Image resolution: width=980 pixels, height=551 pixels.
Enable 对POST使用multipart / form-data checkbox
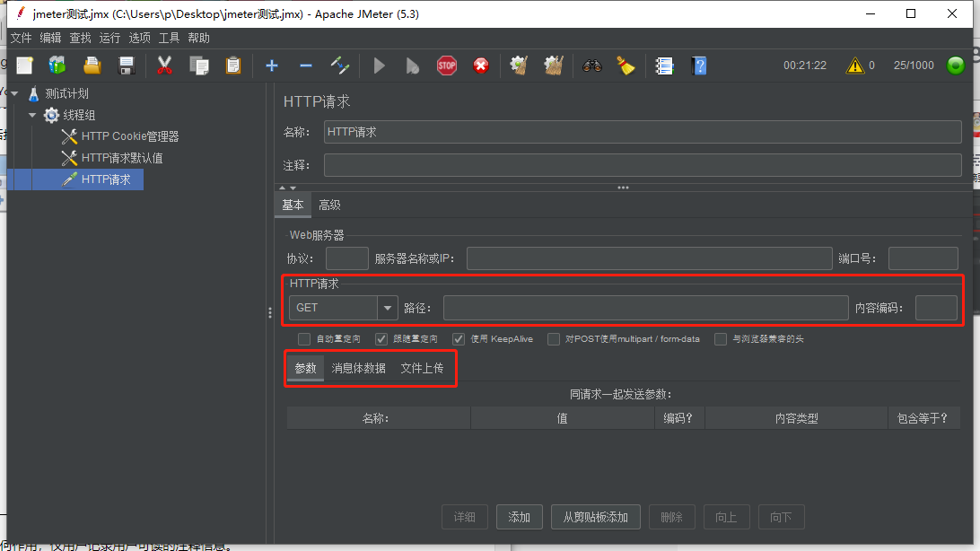[x=554, y=339]
